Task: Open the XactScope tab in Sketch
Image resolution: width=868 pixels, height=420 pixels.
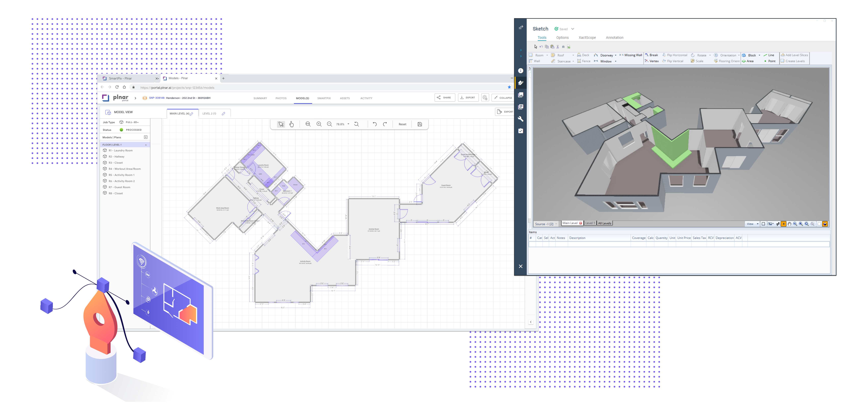Action: [587, 38]
